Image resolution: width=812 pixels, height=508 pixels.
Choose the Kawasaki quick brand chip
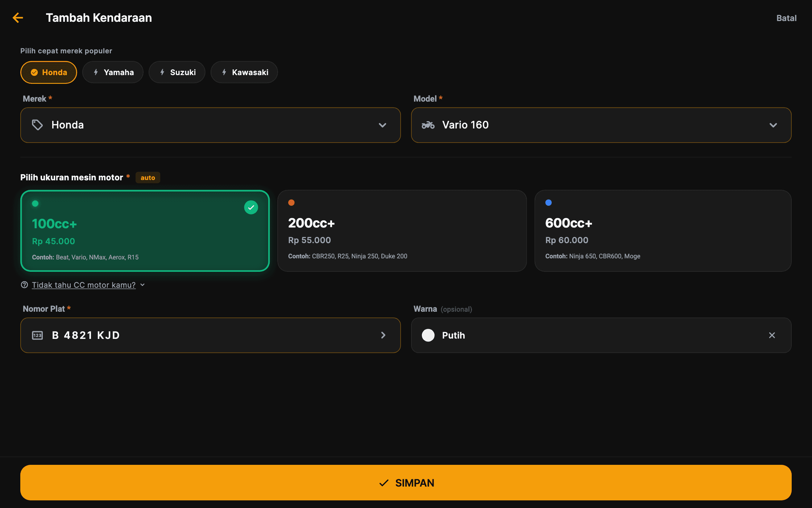coord(244,72)
